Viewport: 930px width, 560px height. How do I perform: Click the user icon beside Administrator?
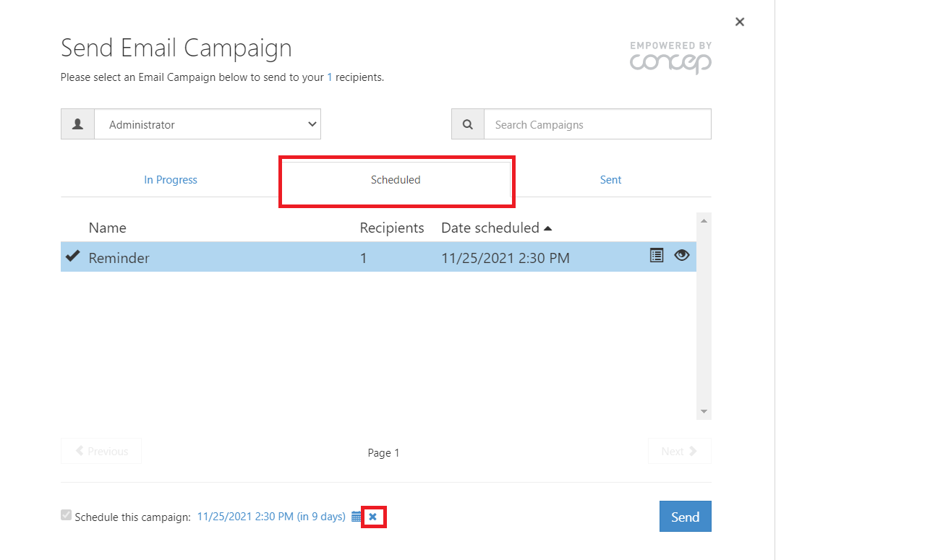77,124
